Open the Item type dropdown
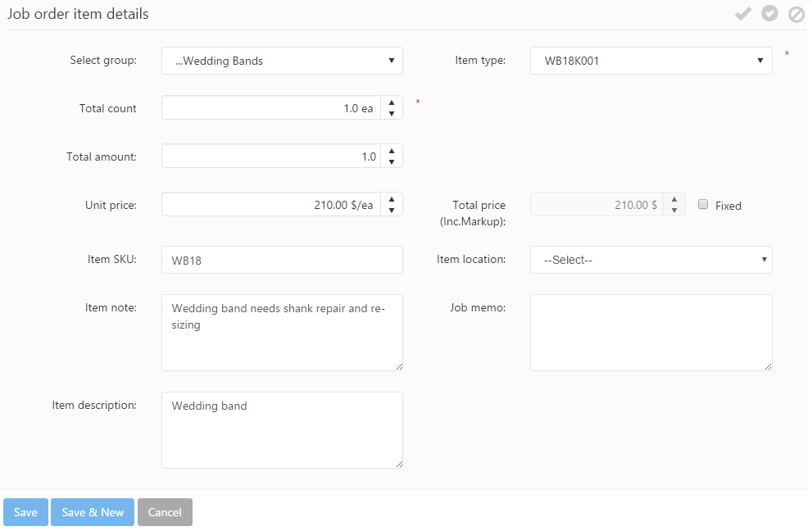Viewport: 812px width, 531px height. pos(651,61)
